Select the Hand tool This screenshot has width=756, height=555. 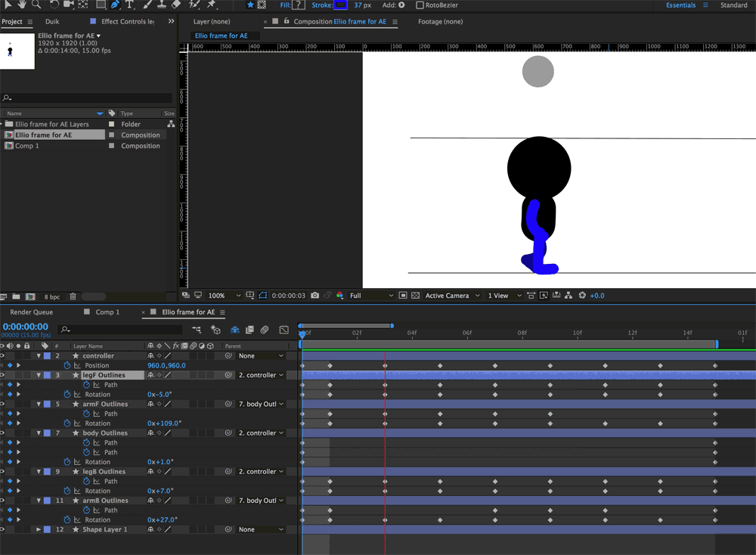point(20,6)
